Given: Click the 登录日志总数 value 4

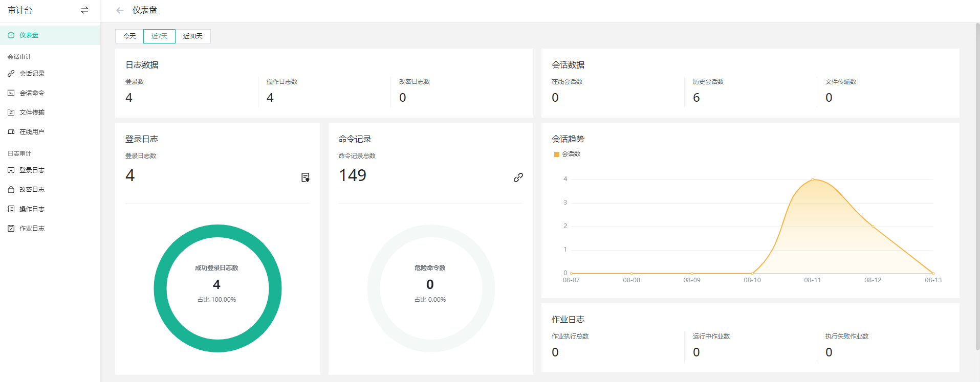Looking at the screenshot, I should [x=130, y=175].
